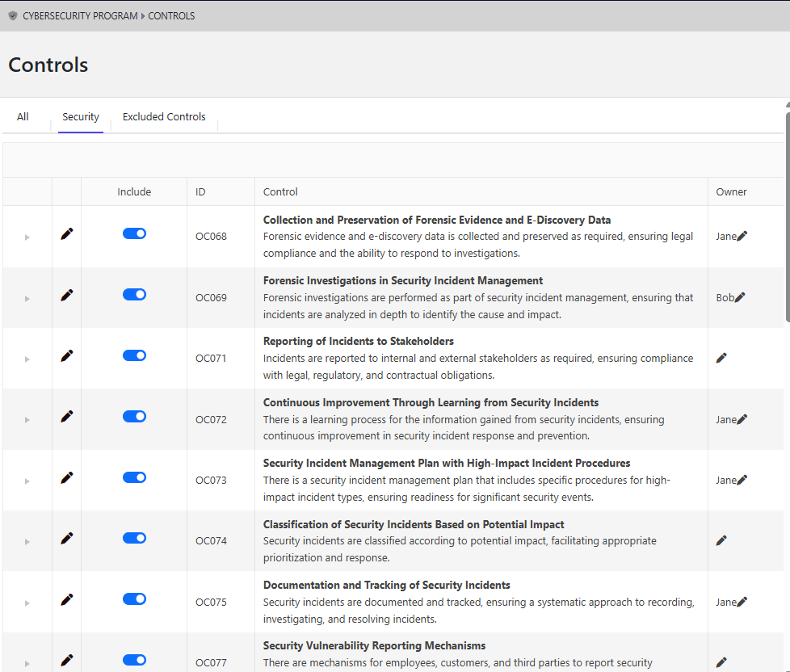
Task: Expand the OC073 control row
Action: tap(27, 480)
